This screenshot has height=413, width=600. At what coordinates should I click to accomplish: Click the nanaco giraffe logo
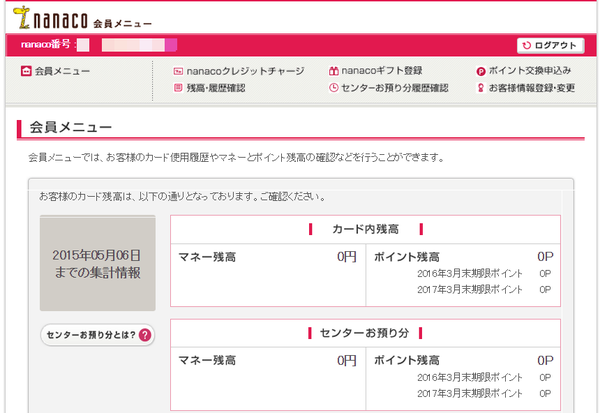[x=22, y=17]
